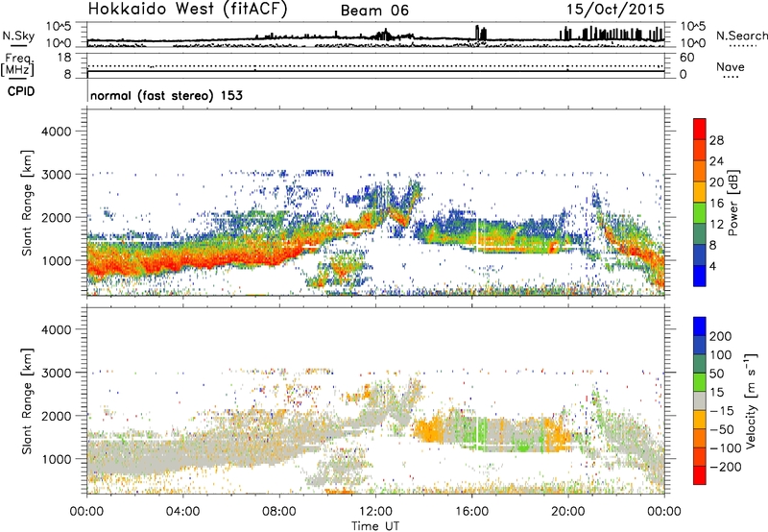The image size is (768, 532).
Task: Click the 'N.Search' legend label
Action: click(741, 36)
